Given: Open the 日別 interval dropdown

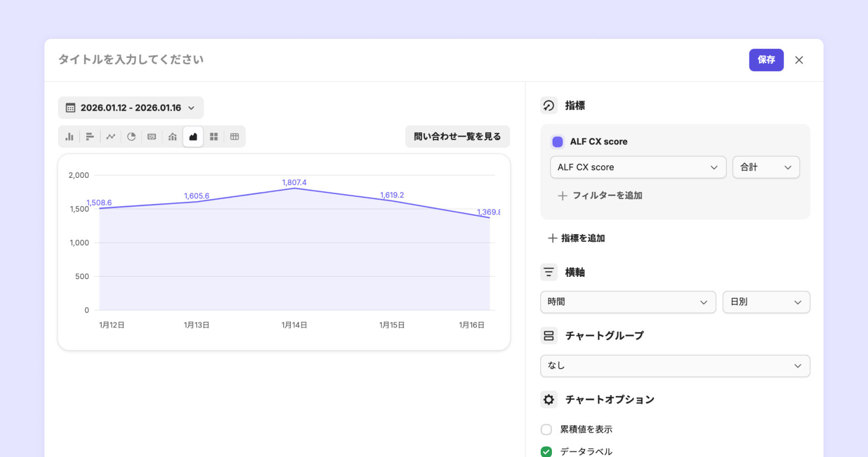Looking at the screenshot, I should [x=766, y=302].
